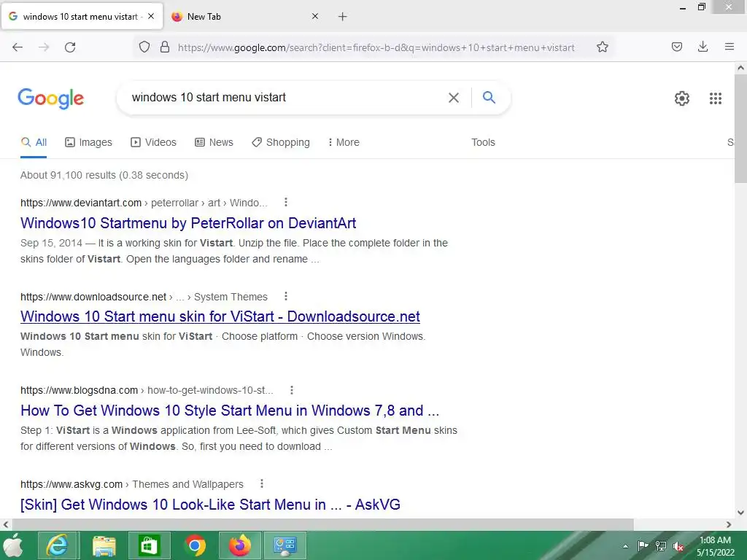Reload the current page
The image size is (747, 560).
pyautogui.click(x=70, y=47)
